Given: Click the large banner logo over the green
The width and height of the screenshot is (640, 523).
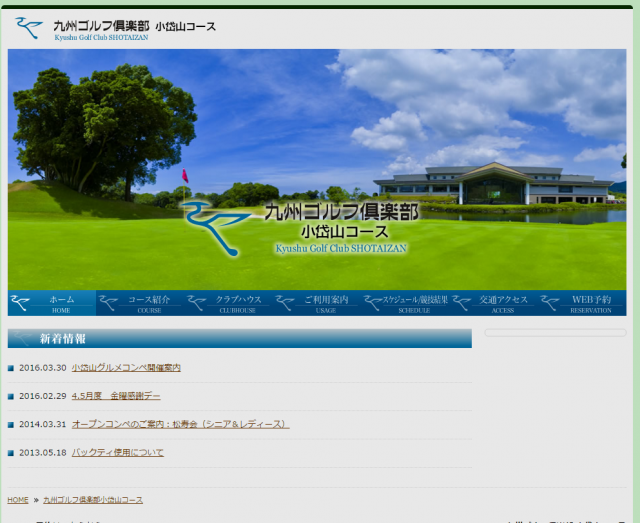Looking at the screenshot, I should click(x=301, y=228).
